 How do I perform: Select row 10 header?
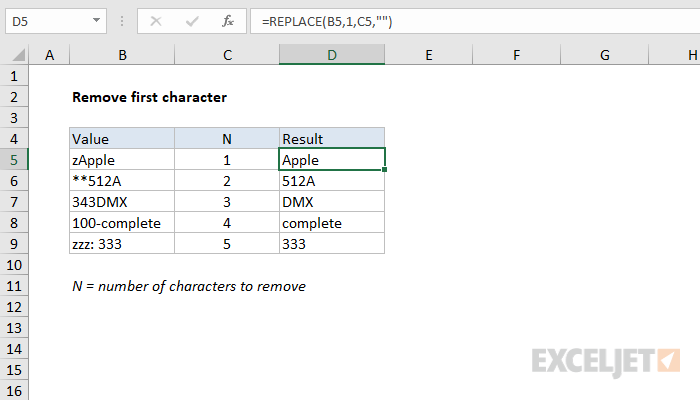tap(14, 265)
